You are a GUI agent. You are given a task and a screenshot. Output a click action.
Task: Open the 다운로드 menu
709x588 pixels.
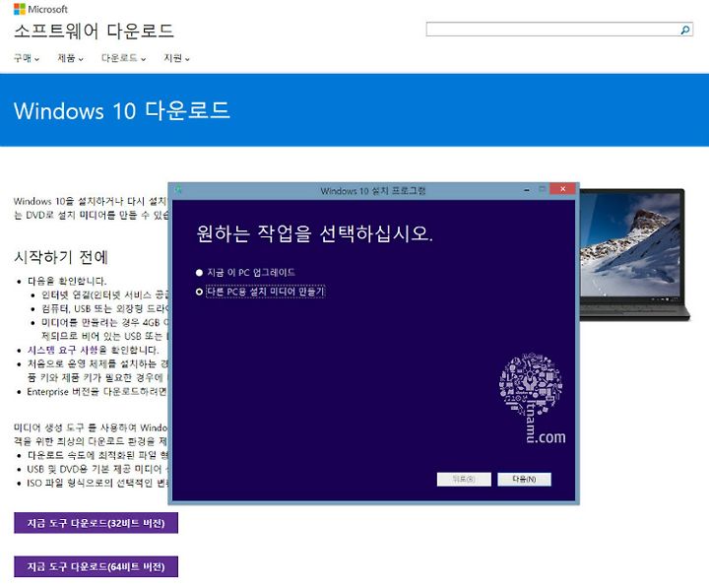click(123, 58)
